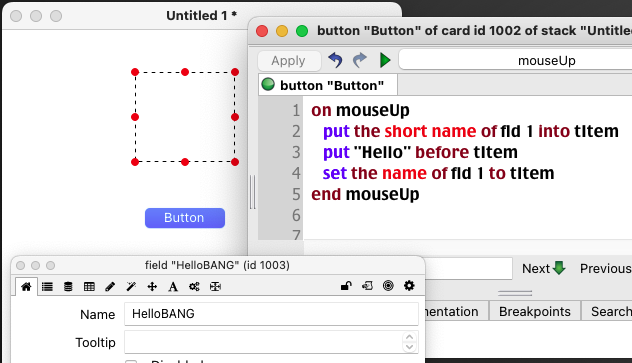Click the Previous find button
The width and height of the screenshot is (632, 363).
[605, 268]
